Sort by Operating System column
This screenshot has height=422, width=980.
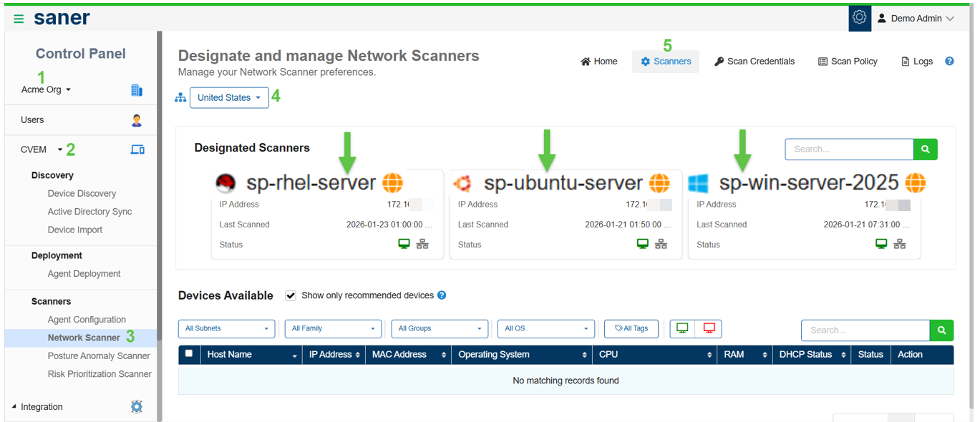pos(522,355)
